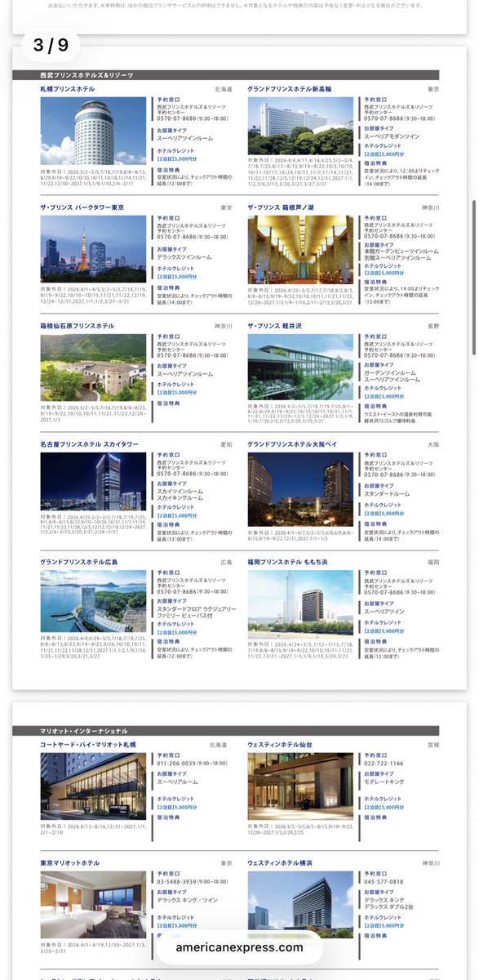The width and height of the screenshot is (479, 980).
Task: Open the Grand Prince Hotel Osaka Bay photo
Action: pyautogui.click(x=300, y=489)
